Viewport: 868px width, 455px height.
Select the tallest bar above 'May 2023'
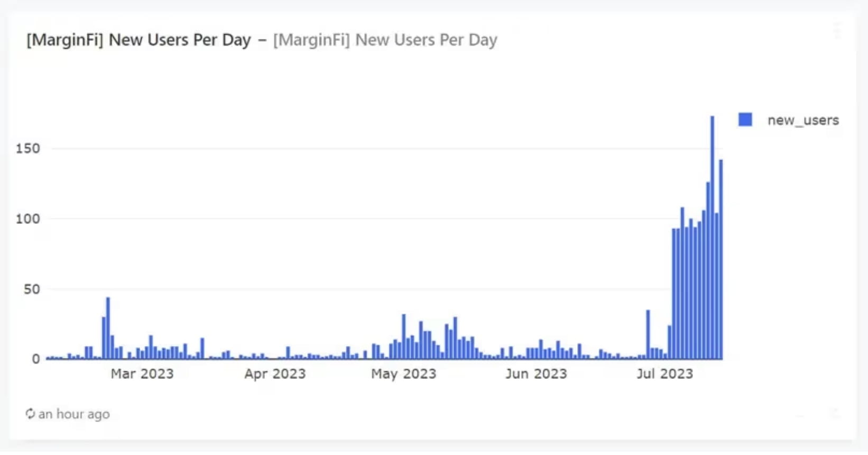pos(404,336)
